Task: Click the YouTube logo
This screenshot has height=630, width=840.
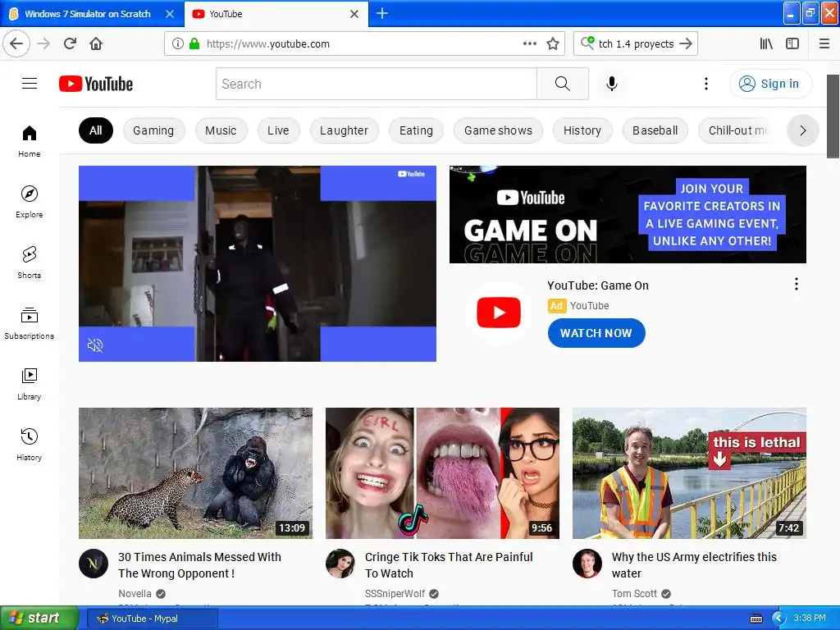Action: [x=96, y=84]
